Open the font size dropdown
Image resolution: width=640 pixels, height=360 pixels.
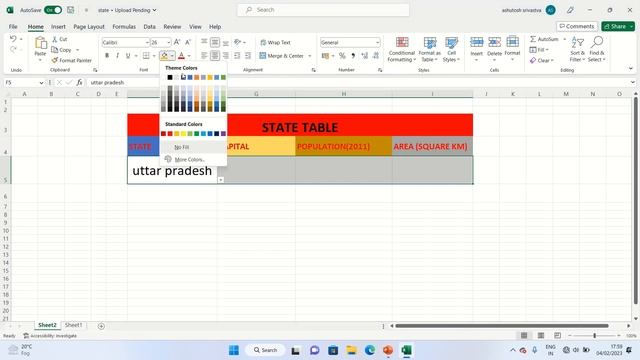click(169, 42)
